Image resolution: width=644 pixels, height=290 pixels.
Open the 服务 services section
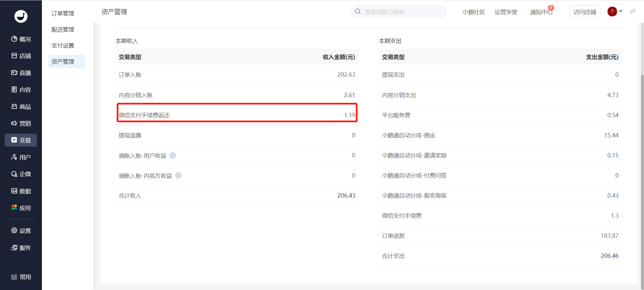point(21,248)
